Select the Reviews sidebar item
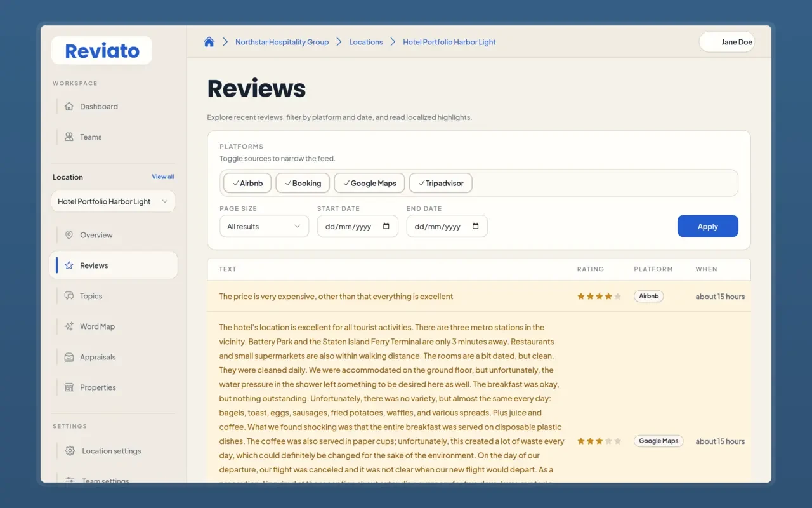 click(114, 265)
